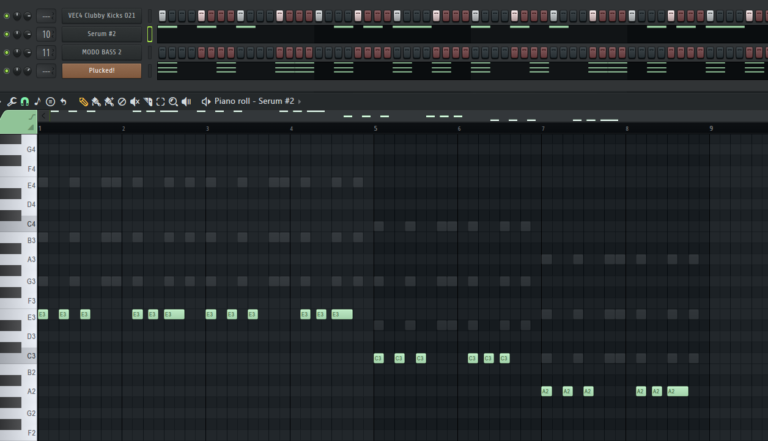Choose the Zoom magnifier tool
Image resolution: width=768 pixels, height=441 pixels.
coord(173,102)
